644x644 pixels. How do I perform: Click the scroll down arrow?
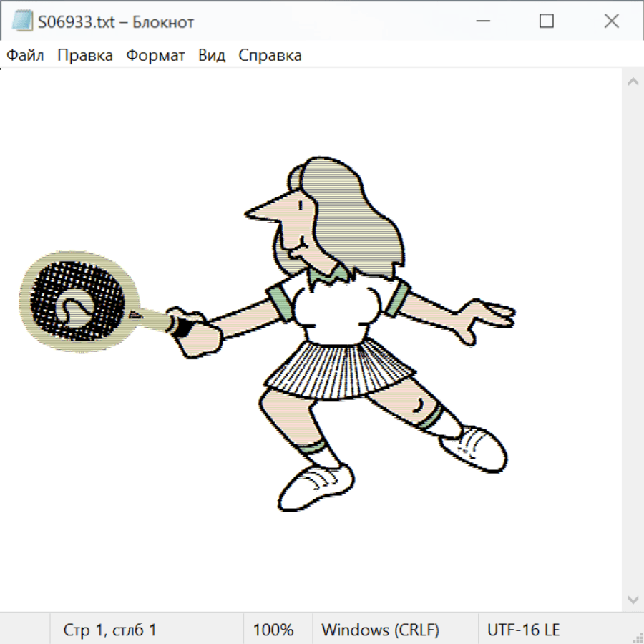click(633, 599)
